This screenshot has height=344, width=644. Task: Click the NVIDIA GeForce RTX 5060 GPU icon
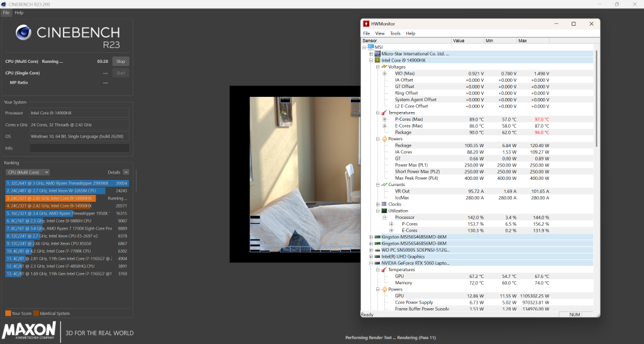coord(377,263)
